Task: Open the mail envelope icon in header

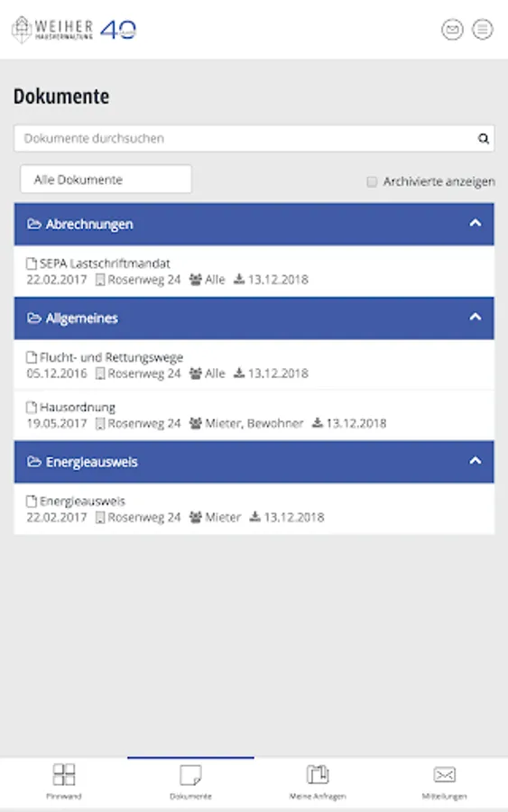Action: pyautogui.click(x=452, y=30)
